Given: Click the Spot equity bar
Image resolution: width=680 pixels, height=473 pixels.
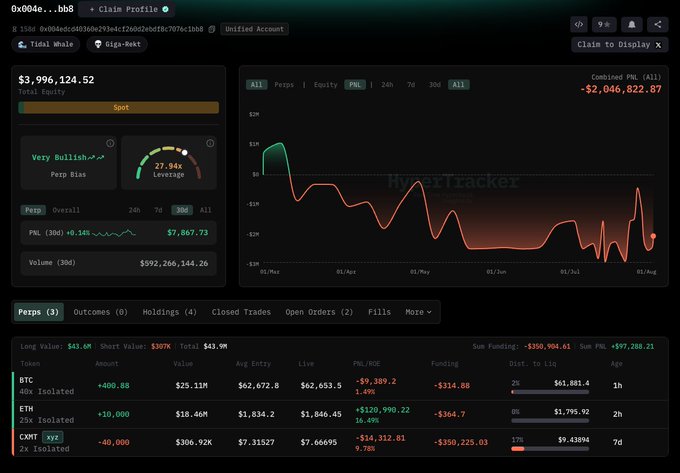Looking at the screenshot, I should coord(121,108).
